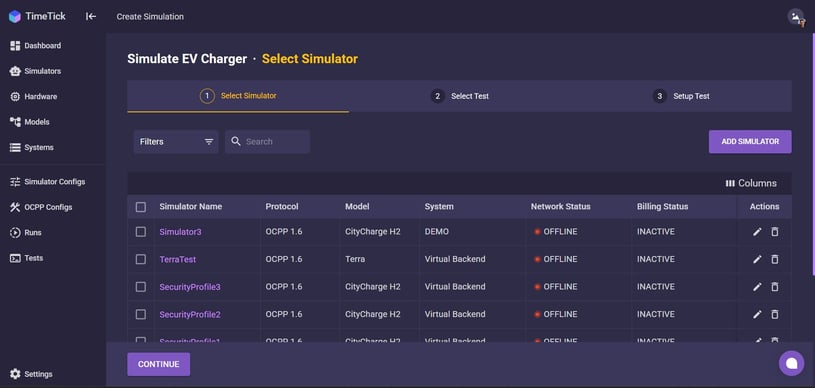Delete TerraTest with the trash icon
Image resolution: width=815 pixels, height=388 pixels.
click(x=774, y=260)
